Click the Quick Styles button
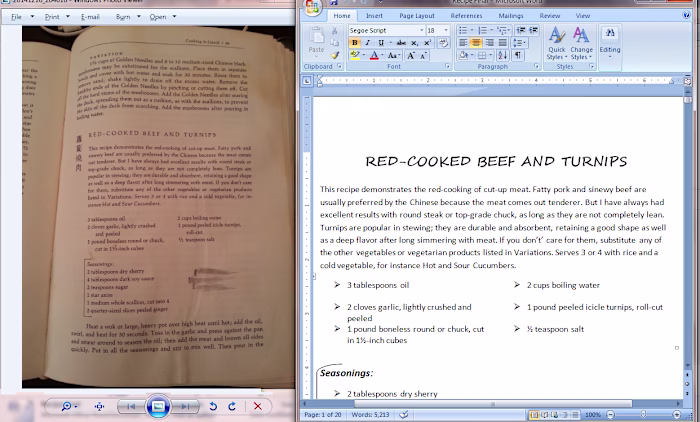 coord(557,43)
